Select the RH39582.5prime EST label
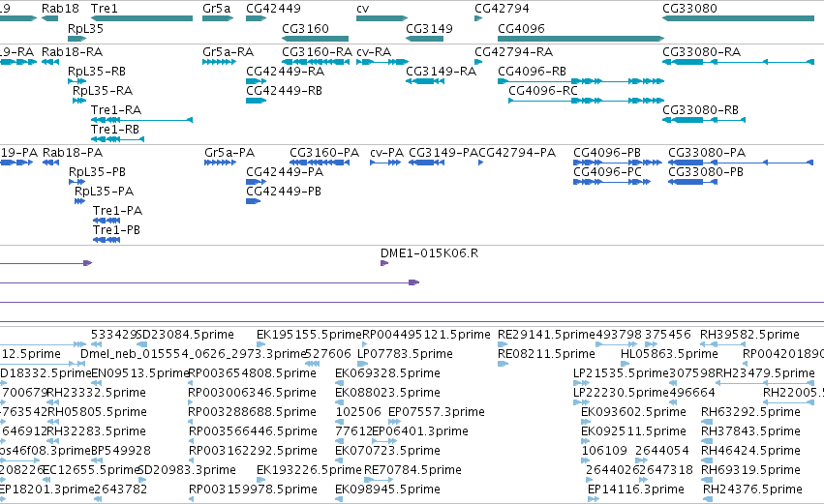 (x=749, y=335)
